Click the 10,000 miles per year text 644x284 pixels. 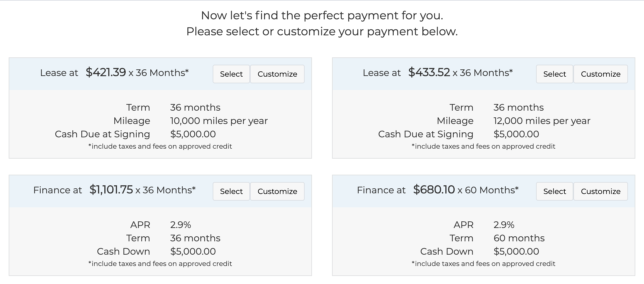[x=219, y=121]
